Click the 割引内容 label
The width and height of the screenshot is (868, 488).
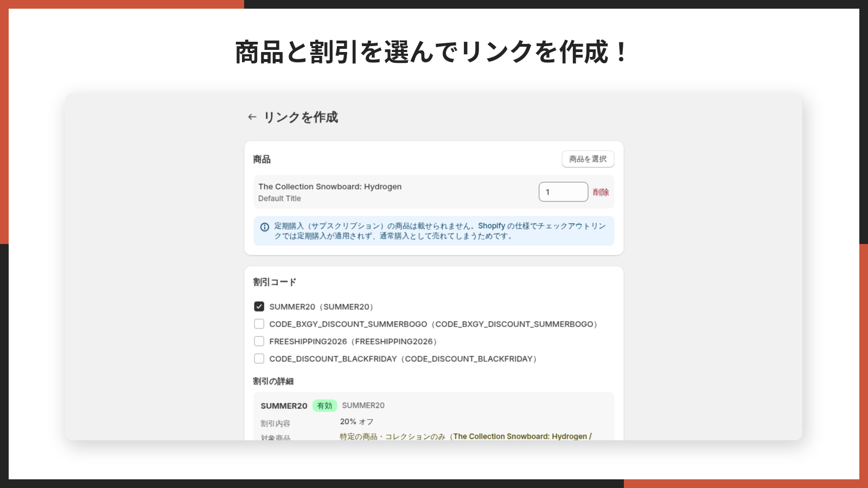pos(276,423)
